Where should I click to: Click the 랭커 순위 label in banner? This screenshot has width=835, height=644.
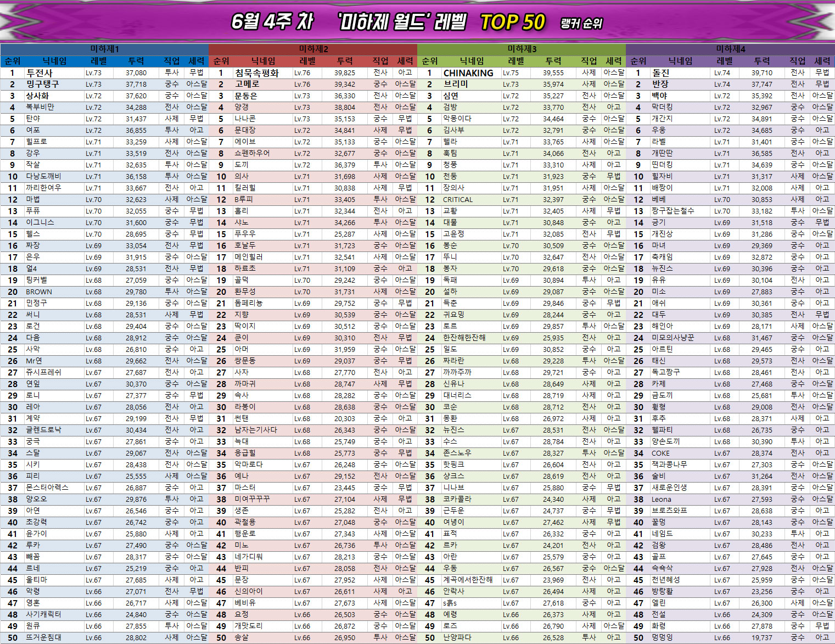click(581, 24)
